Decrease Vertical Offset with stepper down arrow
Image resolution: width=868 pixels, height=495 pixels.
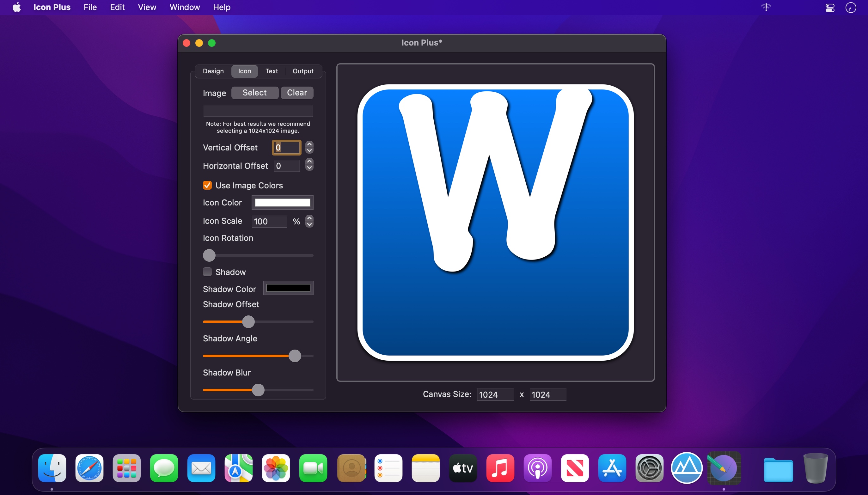[x=309, y=150]
